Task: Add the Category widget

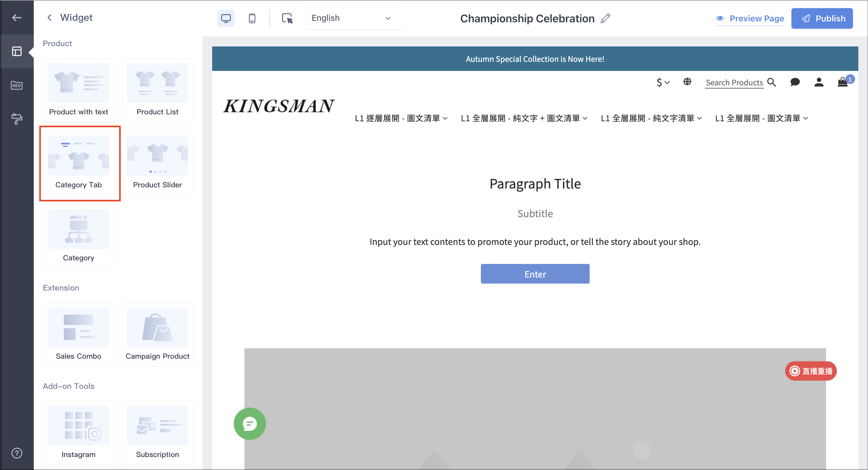Action: click(78, 236)
